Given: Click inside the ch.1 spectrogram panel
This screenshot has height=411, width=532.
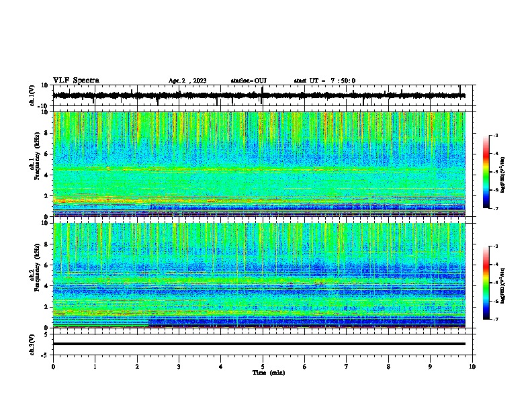Looking at the screenshot, I should click(259, 164).
